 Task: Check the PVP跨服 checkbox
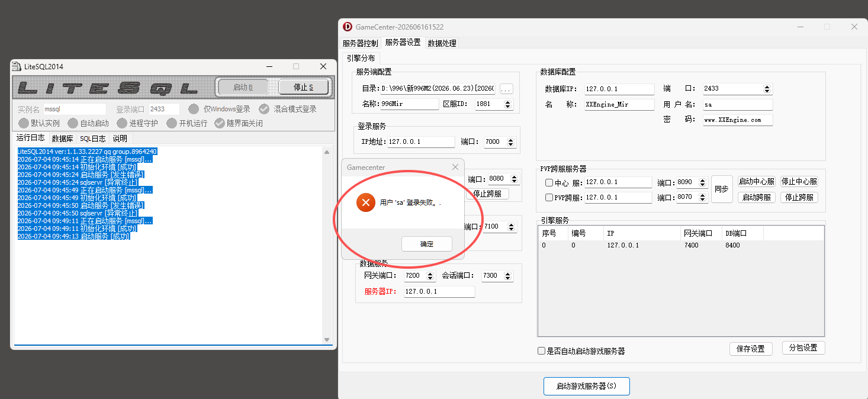[x=549, y=198]
